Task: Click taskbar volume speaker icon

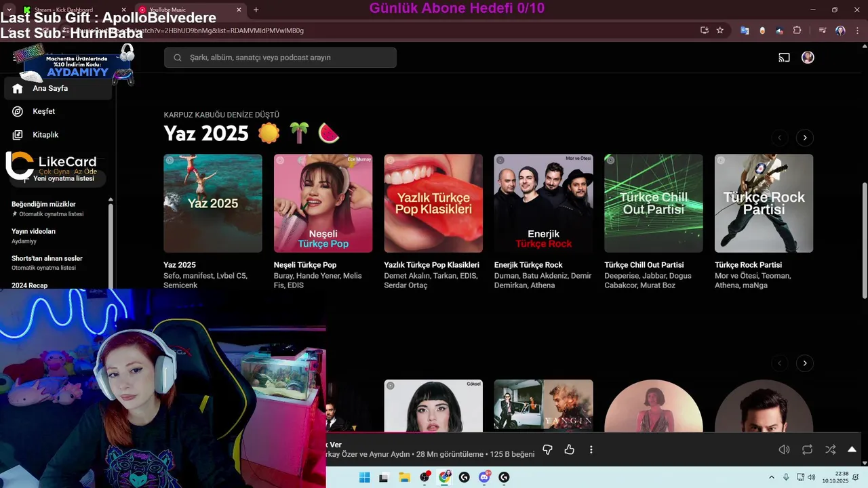Action: pyautogui.click(x=812, y=477)
